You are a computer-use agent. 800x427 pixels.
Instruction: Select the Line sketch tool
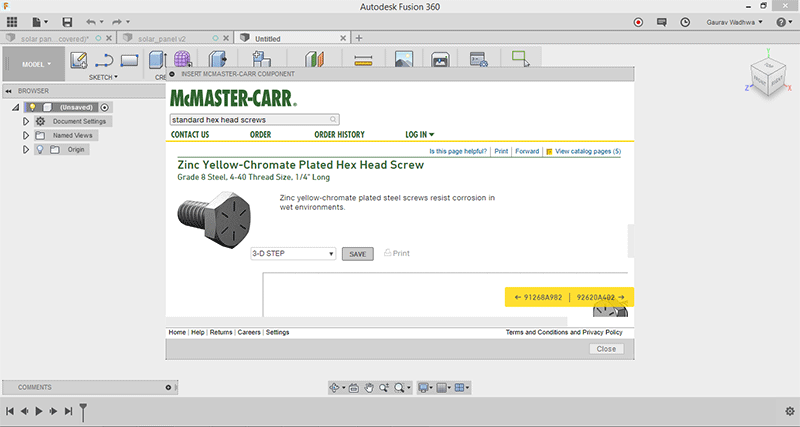[104, 60]
